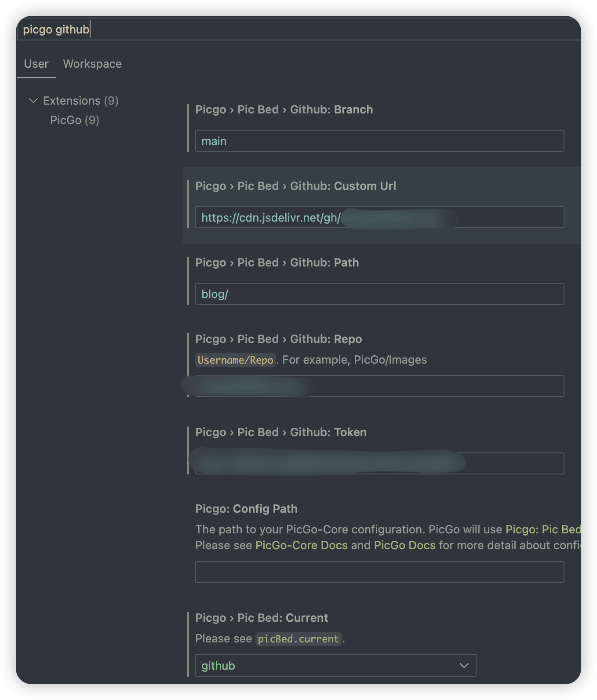Viewport: 597px width, 700px height.
Task: Click the Github Branch field containing main
Action: 380,141
